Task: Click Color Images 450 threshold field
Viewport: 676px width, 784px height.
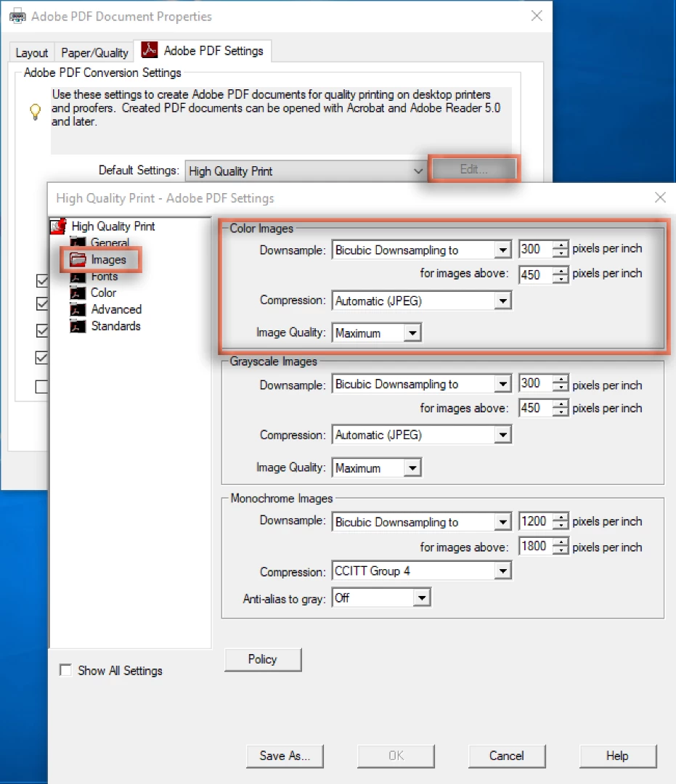Action: (536, 274)
